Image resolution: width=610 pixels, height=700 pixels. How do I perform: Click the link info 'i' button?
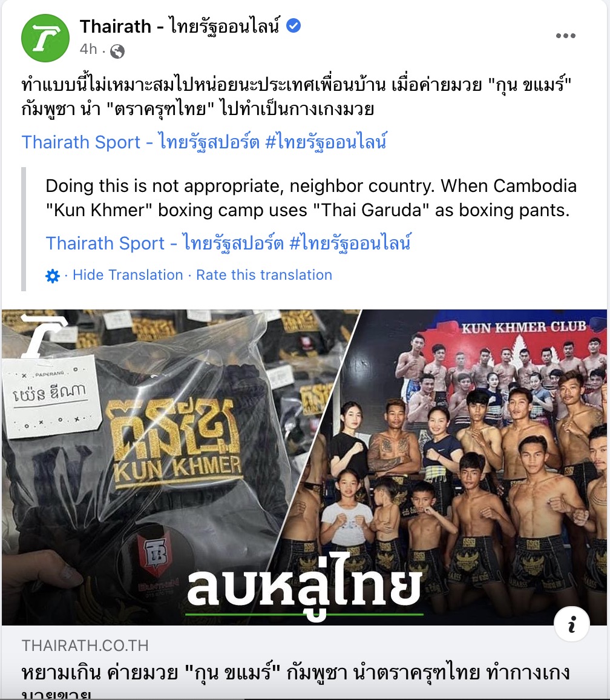click(572, 624)
